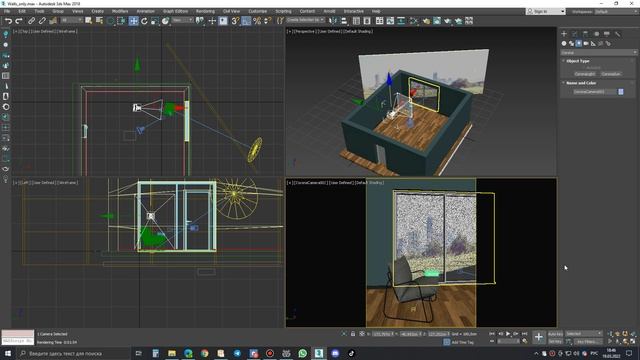The width and height of the screenshot is (640, 360).
Task: Open the selection filter All dropdown
Action: tap(72, 20)
